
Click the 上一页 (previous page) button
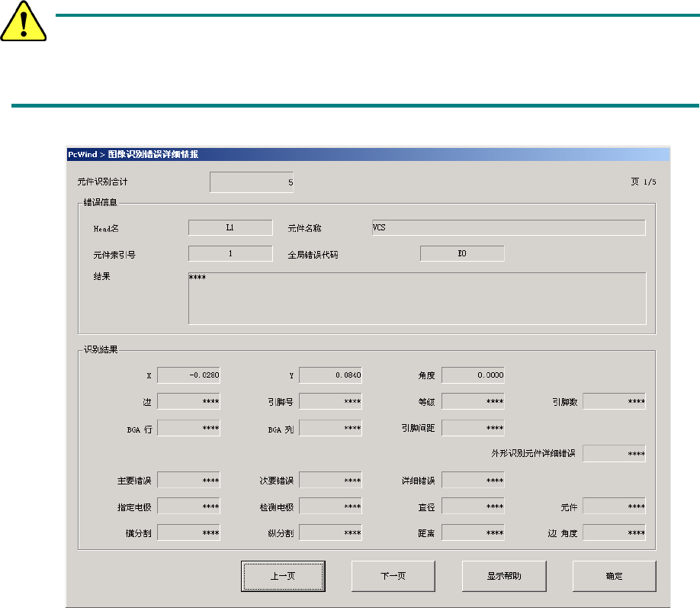point(283,576)
